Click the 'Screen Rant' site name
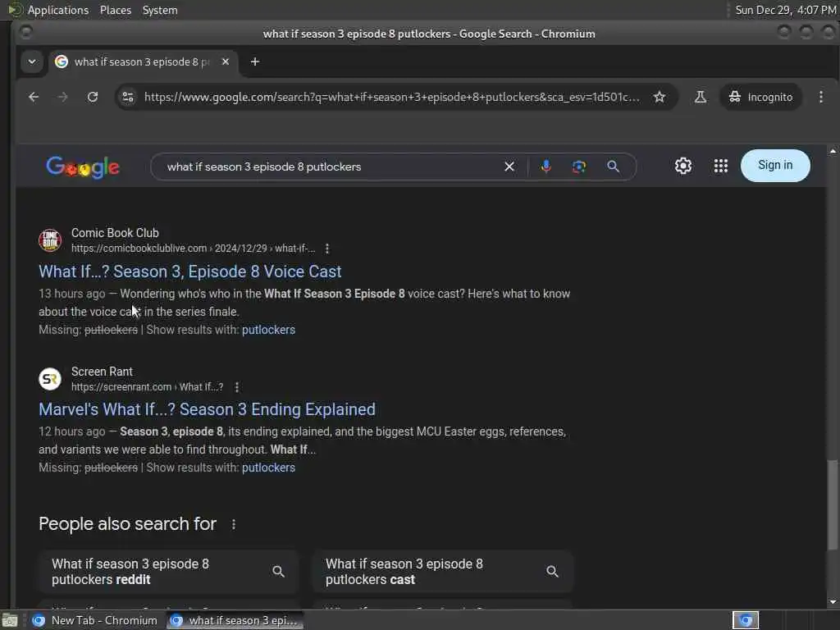The height and width of the screenshot is (630, 840). pos(102,372)
